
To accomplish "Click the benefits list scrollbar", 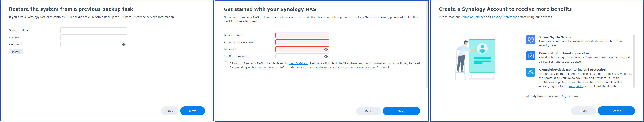I will point(633,61).
